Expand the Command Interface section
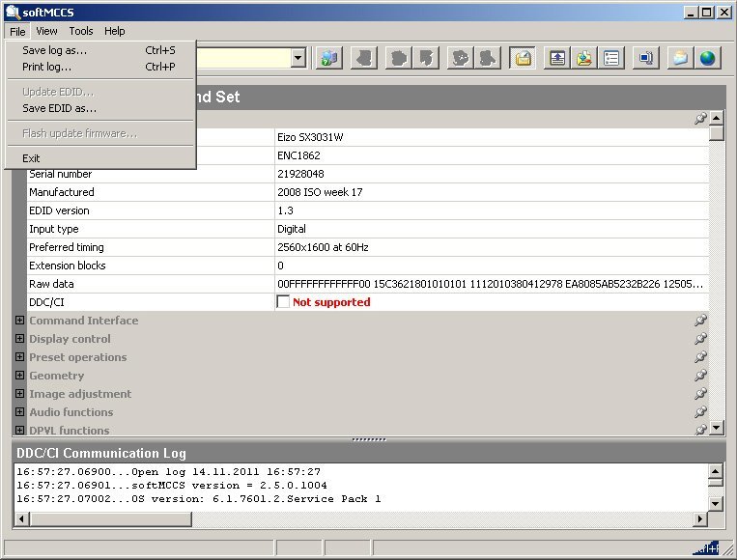Viewport: 737px width, 560px height. click(19, 320)
